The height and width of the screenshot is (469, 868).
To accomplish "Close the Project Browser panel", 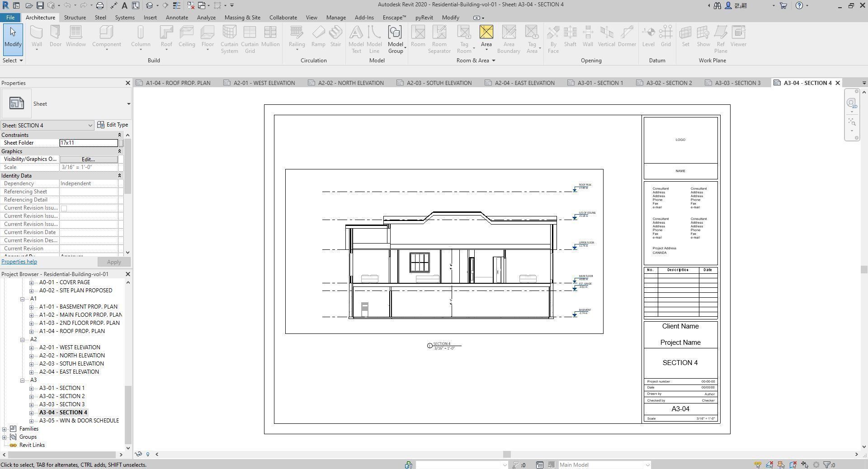I will click(x=127, y=274).
